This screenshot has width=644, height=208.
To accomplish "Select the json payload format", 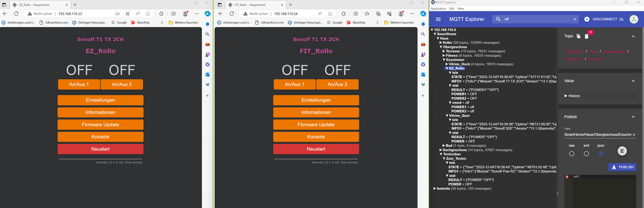I will coord(601,153).
